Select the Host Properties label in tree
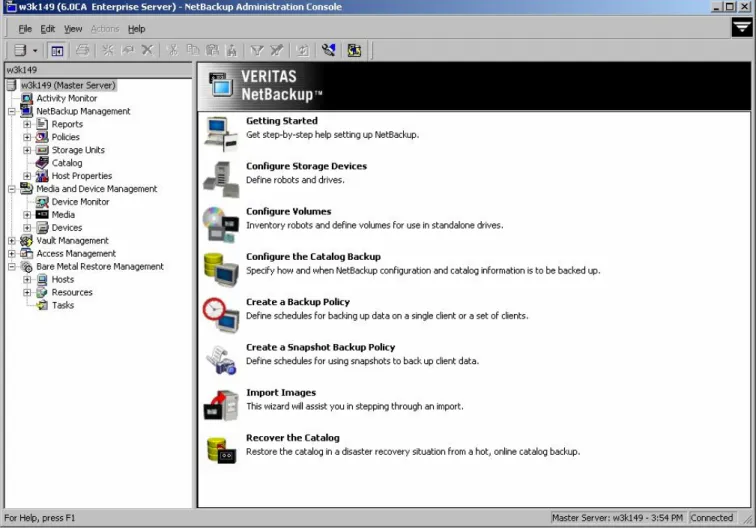This screenshot has height=529, width=756. coord(82,176)
